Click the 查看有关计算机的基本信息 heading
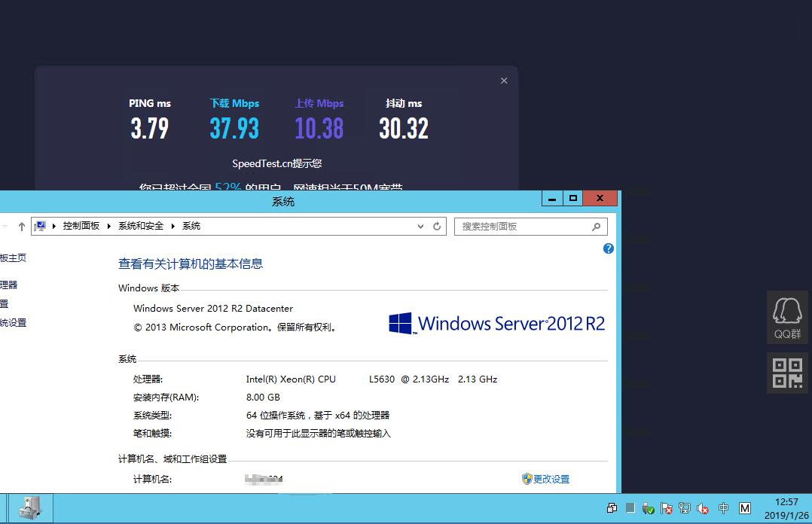The image size is (812, 524). point(191,264)
